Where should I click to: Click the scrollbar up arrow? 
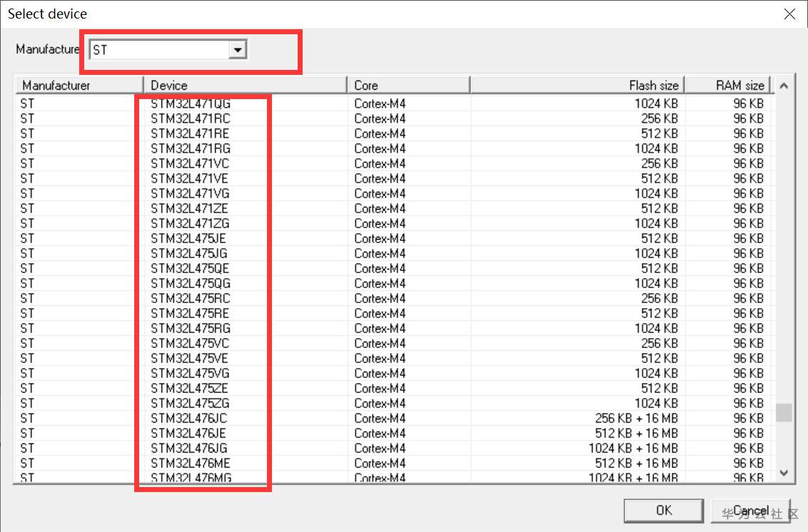(784, 86)
